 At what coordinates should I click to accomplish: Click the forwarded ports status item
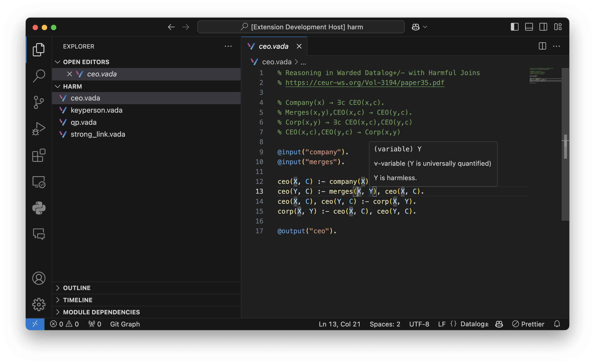point(94,324)
